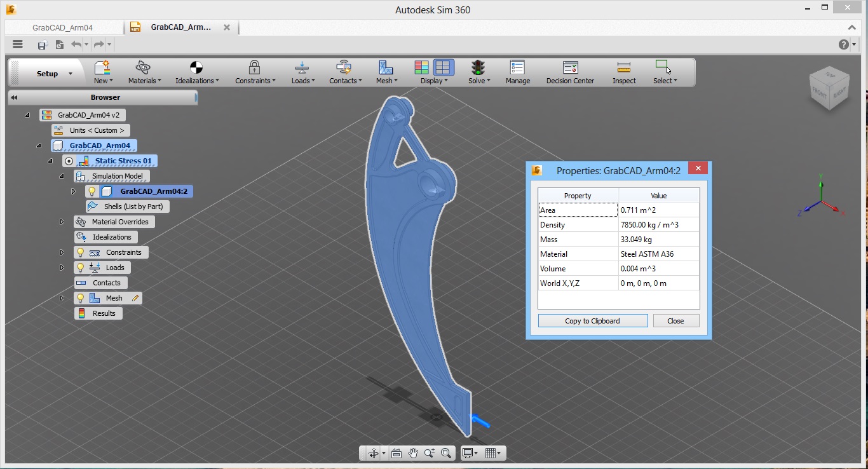Open the Decision Center tool
Screen dimensions: 868x469
[x=570, y=72]
